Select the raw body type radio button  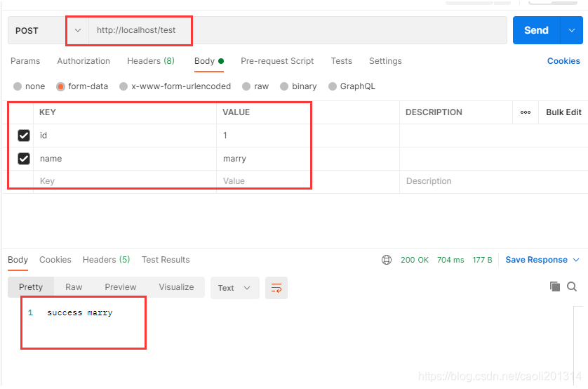246,86
